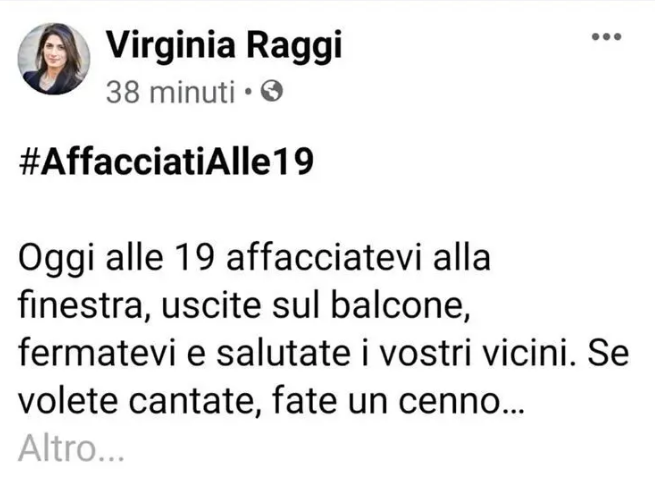
Task: Click the surname 'Raggi' in header
Action: coord(294,46)
